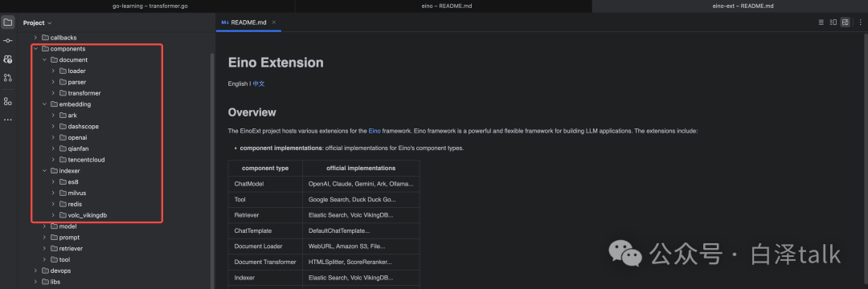Click the folder icon of transformer
Screen dimensions: 868x289
[63, 93]
